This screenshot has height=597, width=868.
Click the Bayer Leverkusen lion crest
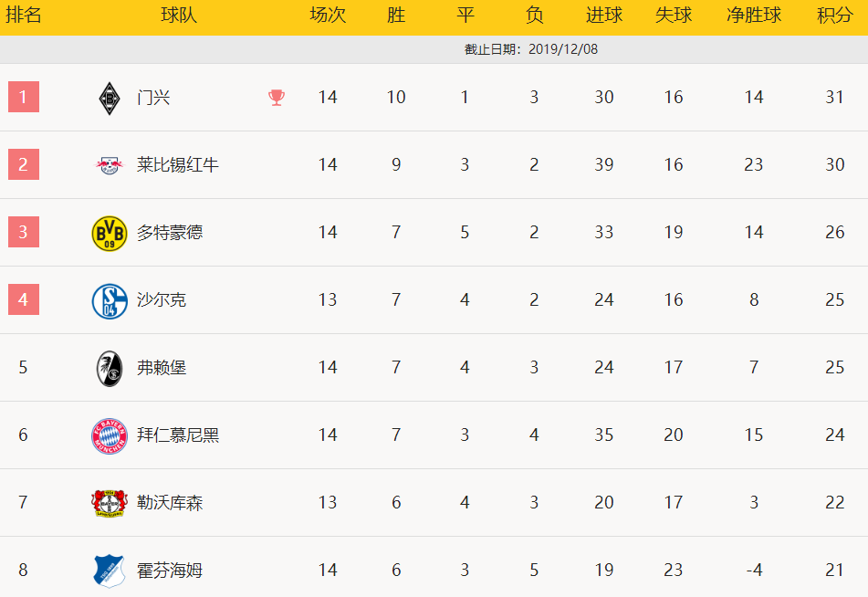[x=110, y=503]
